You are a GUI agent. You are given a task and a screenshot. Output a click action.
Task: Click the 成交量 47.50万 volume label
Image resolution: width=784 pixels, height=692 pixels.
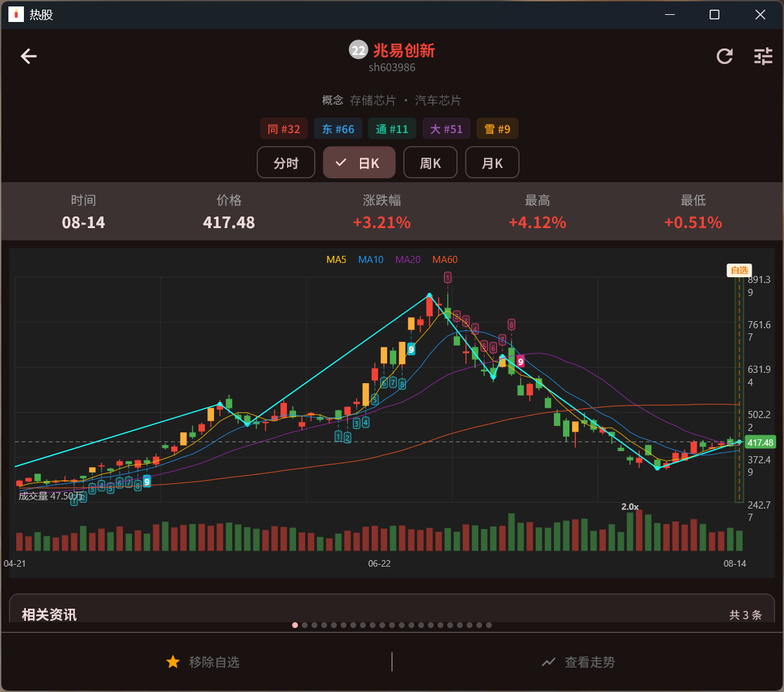tap(50, 496)
